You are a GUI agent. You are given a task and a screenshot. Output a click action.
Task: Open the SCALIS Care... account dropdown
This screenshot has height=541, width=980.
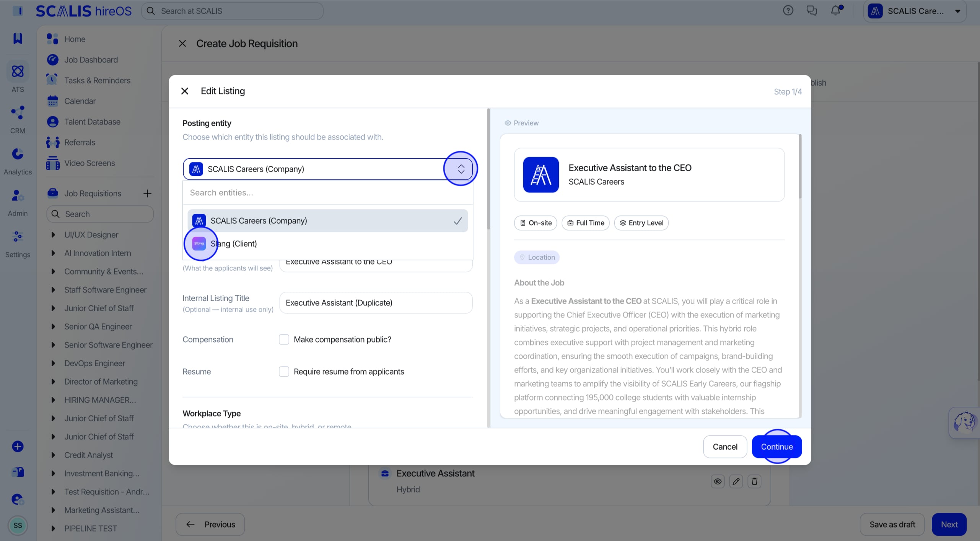point(915,11)
